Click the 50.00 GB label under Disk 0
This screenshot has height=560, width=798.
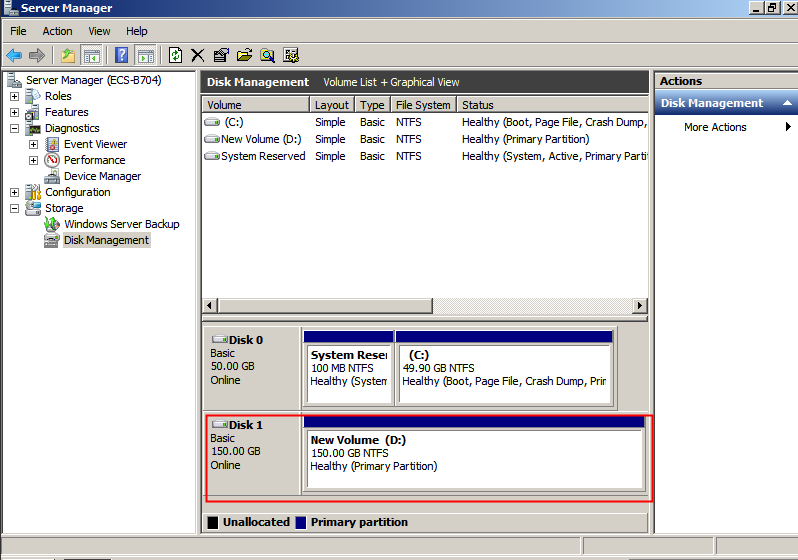(233, 367)
